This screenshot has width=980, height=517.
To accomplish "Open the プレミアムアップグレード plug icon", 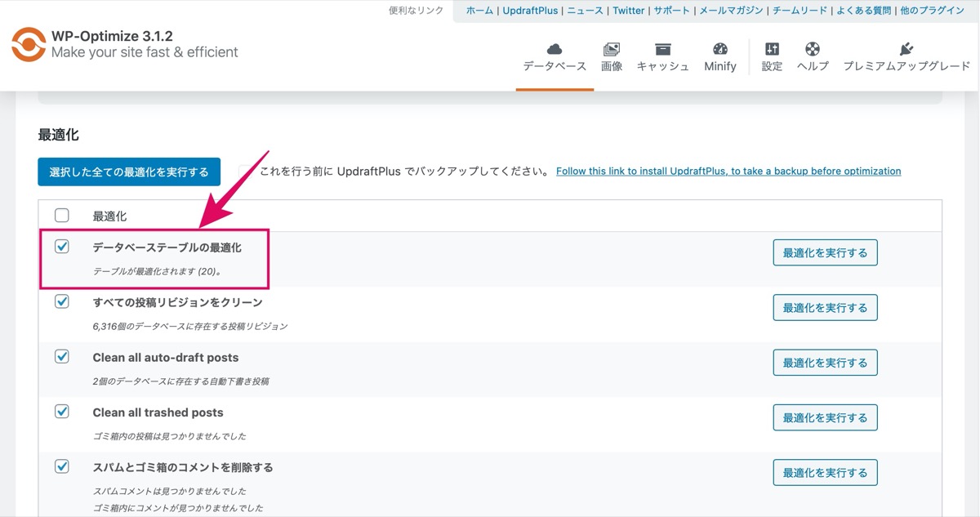I will (906, 49).
